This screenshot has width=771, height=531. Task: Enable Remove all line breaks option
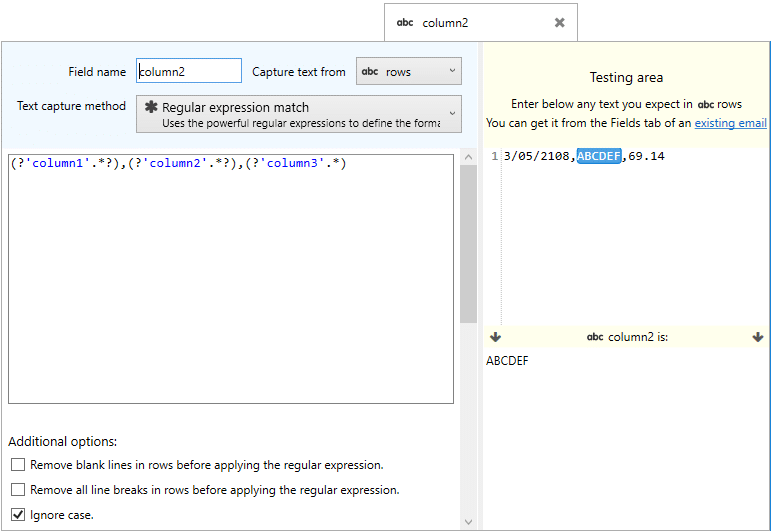tap(18, 490)
